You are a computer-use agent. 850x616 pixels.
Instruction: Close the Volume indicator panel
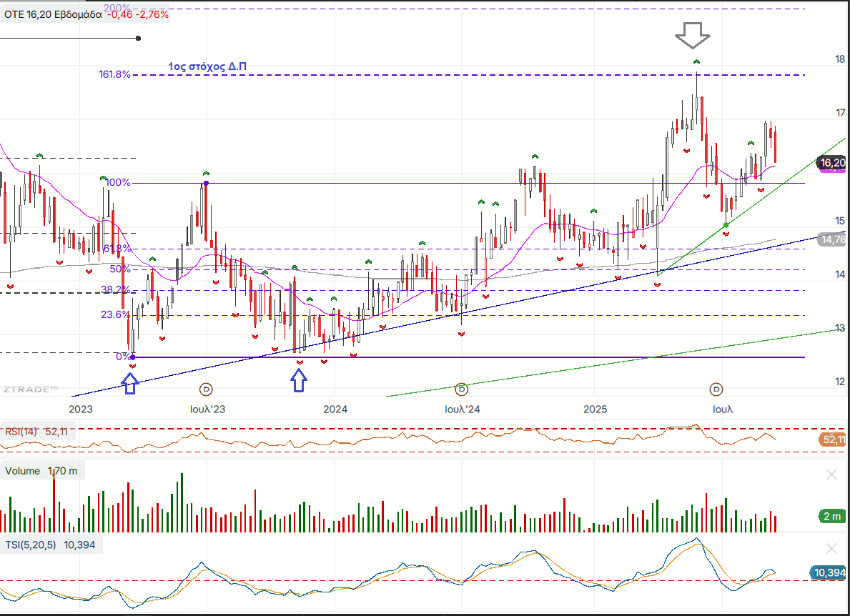point(831,475)
